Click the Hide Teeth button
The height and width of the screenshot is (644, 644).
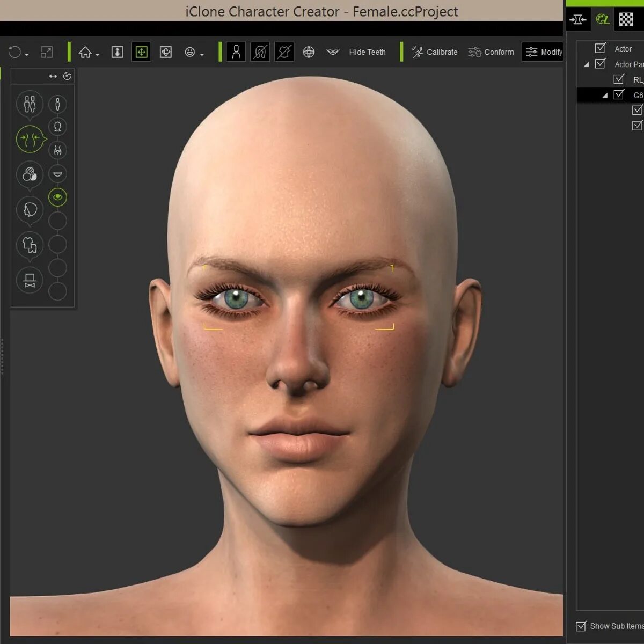(x=367, y=52)
